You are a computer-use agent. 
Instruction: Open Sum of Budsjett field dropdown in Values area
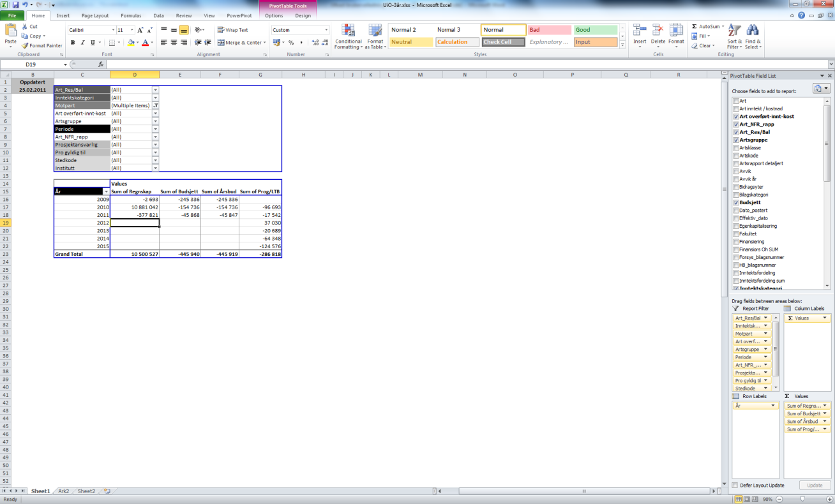tap(826, 413)
